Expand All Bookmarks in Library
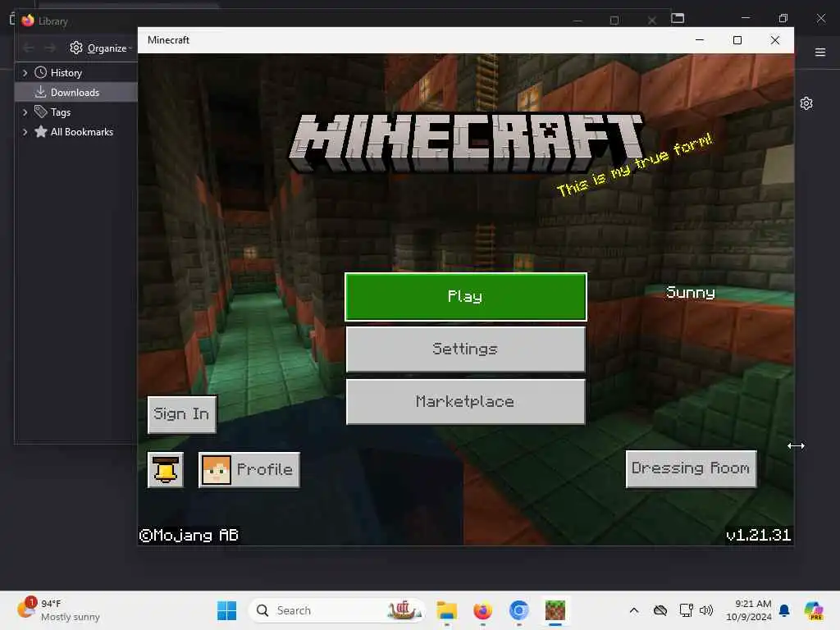 pyautogui.click(x=25, y=132)
